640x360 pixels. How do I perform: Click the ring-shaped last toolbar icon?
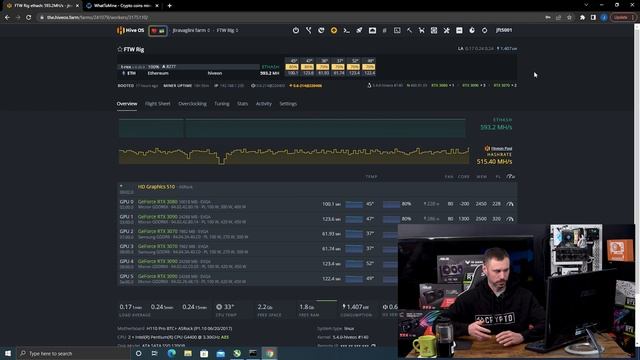click(484, 30)
